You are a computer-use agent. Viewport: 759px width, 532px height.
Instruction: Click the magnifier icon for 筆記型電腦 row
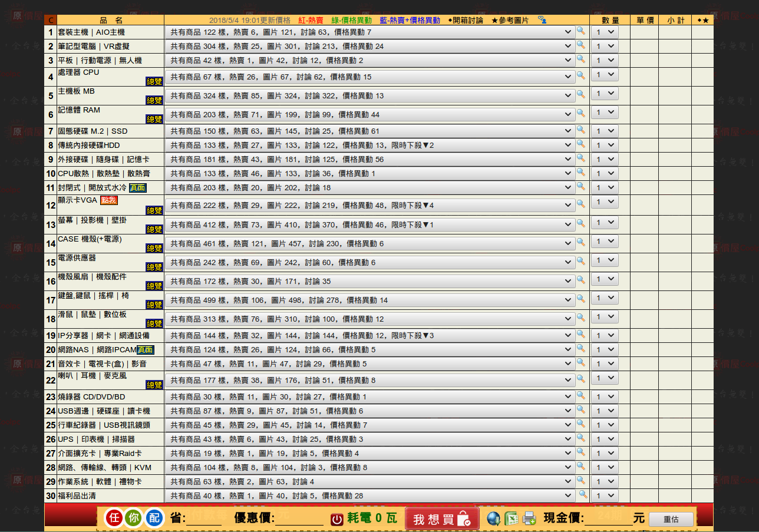click(x=580, y=45)
